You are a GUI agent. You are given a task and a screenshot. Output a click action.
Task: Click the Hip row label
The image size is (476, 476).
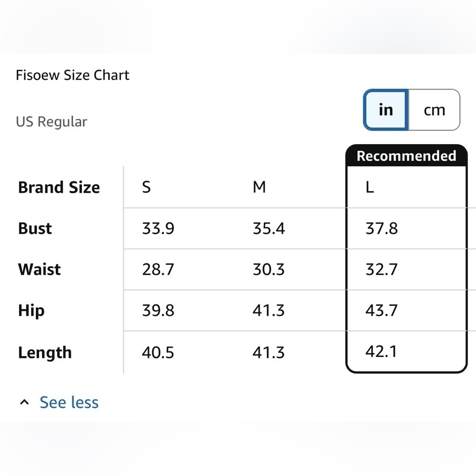point(31,311)
